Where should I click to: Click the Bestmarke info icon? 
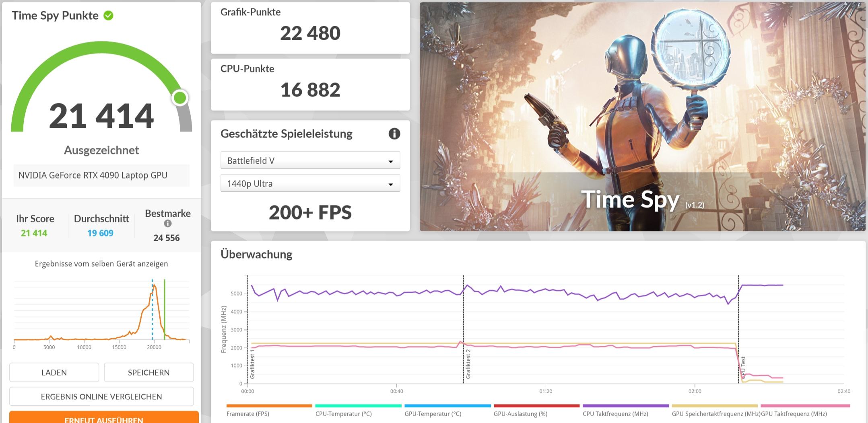coord(168,224)
